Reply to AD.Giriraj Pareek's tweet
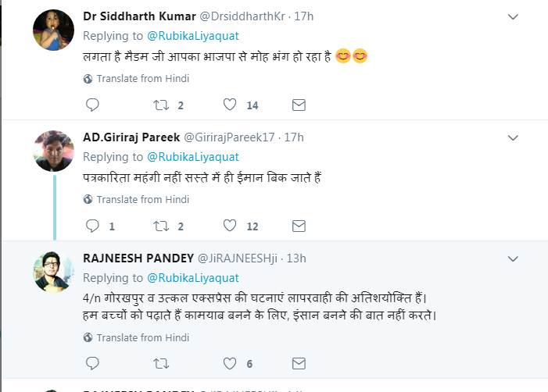This screenshot has width=548, height=392. (92, 226)
